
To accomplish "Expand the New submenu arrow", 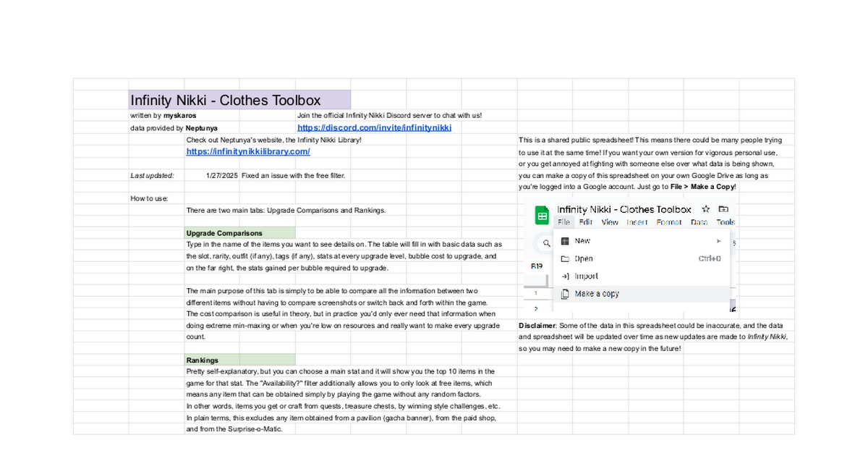I will 719,241.
